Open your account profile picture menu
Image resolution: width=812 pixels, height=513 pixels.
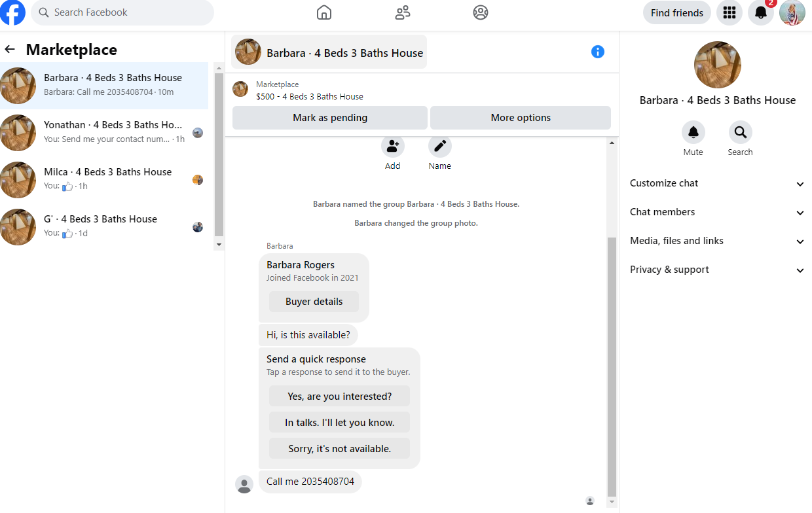click(792, 12)
